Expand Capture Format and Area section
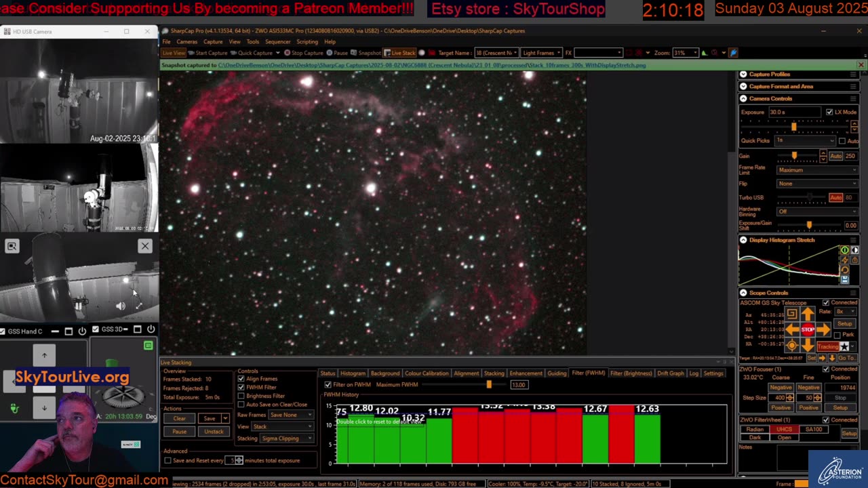This screenshot has width=868, height=488. [x=743, y=87]
